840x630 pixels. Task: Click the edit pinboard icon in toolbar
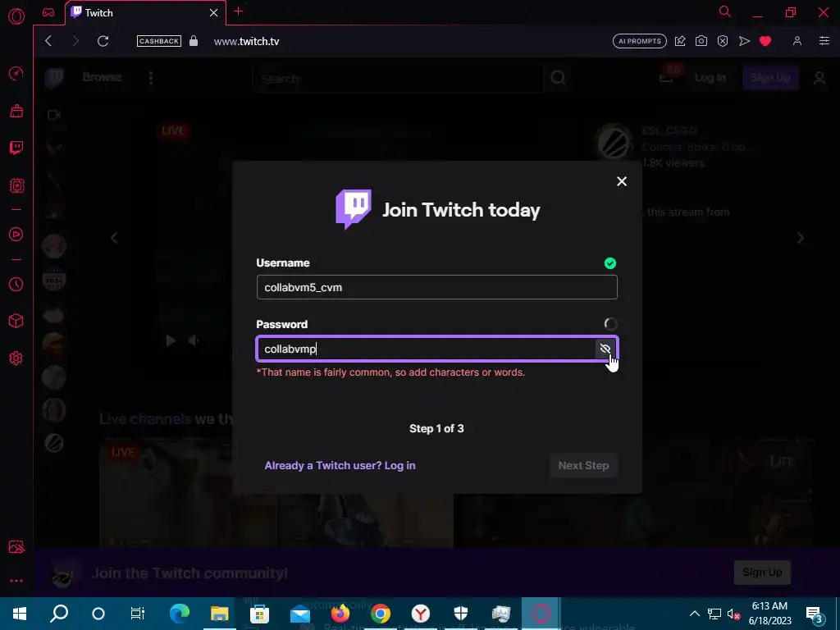click(x=680, y=41)
